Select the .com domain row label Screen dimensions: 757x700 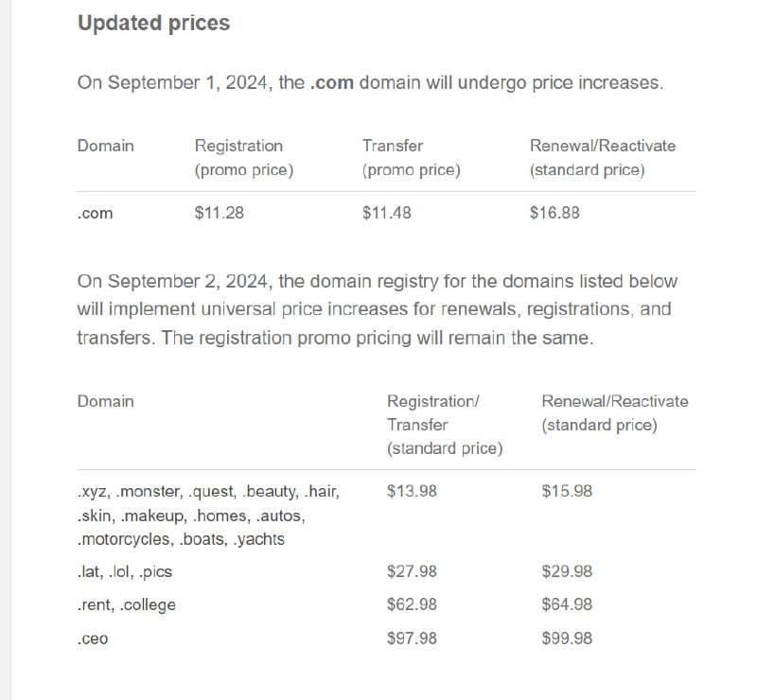point(95,213)
